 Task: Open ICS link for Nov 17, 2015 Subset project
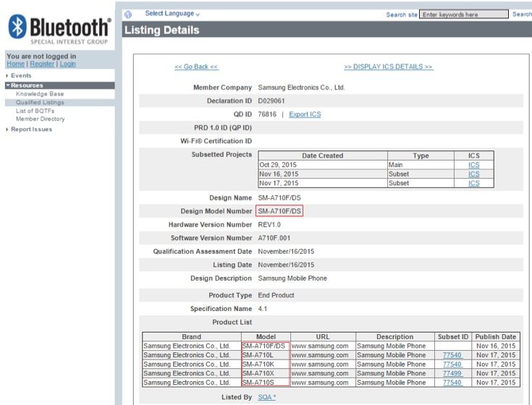coord(473,184)
